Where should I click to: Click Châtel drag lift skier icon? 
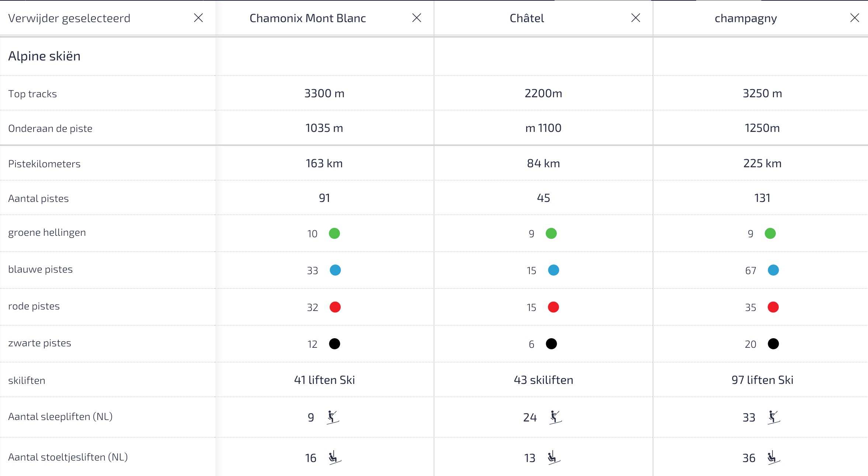[555, 417]
